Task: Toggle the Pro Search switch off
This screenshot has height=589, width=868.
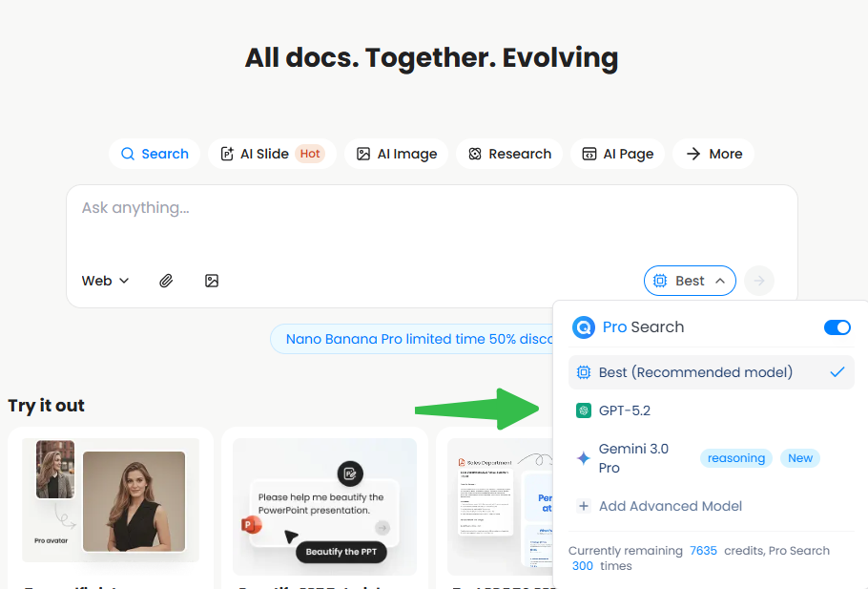Action: [837, 327]
